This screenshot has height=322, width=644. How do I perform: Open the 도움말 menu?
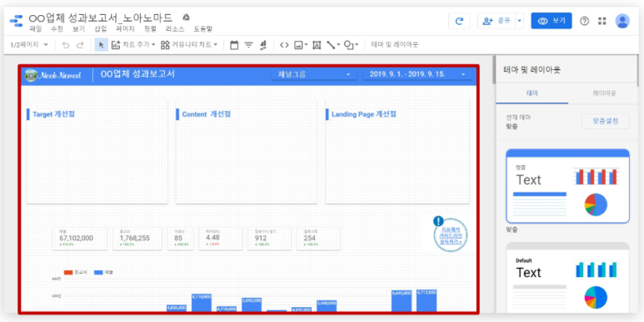tap(203, 29)
